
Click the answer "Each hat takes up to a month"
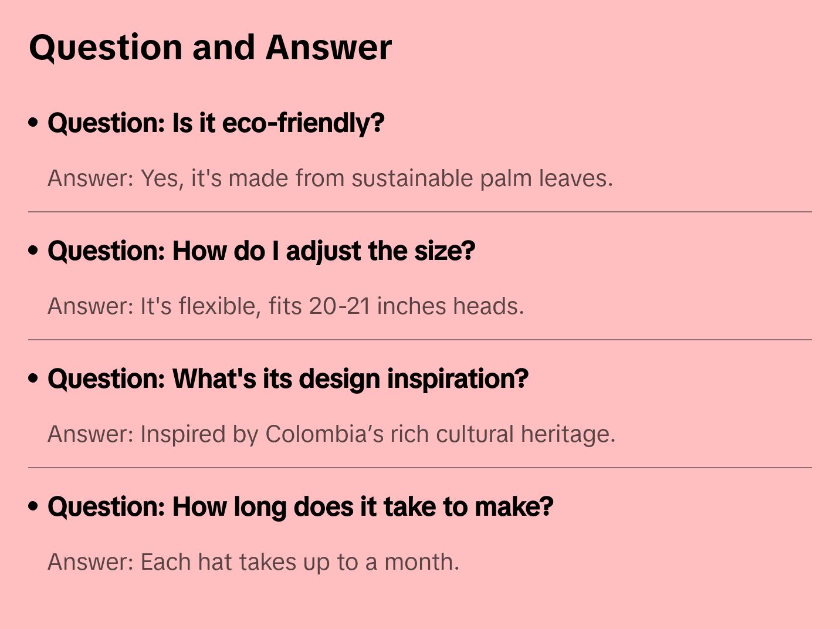253,562
